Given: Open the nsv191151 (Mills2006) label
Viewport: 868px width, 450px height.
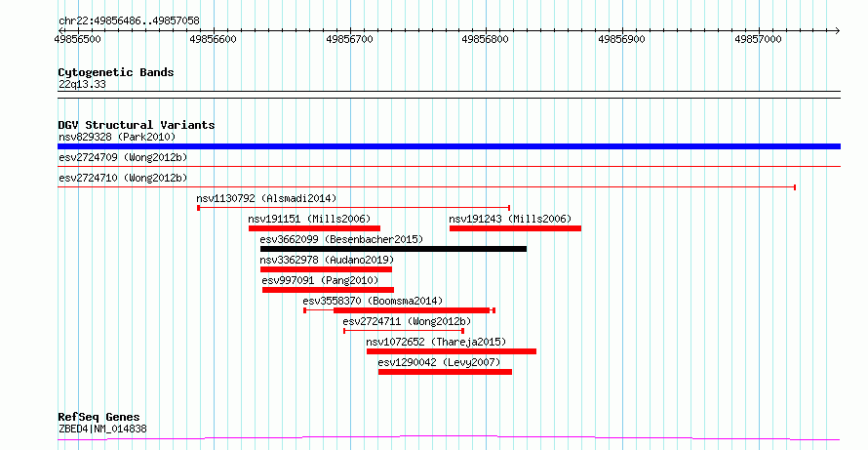Looking at the screenshot, I should (x=309, y=219).
